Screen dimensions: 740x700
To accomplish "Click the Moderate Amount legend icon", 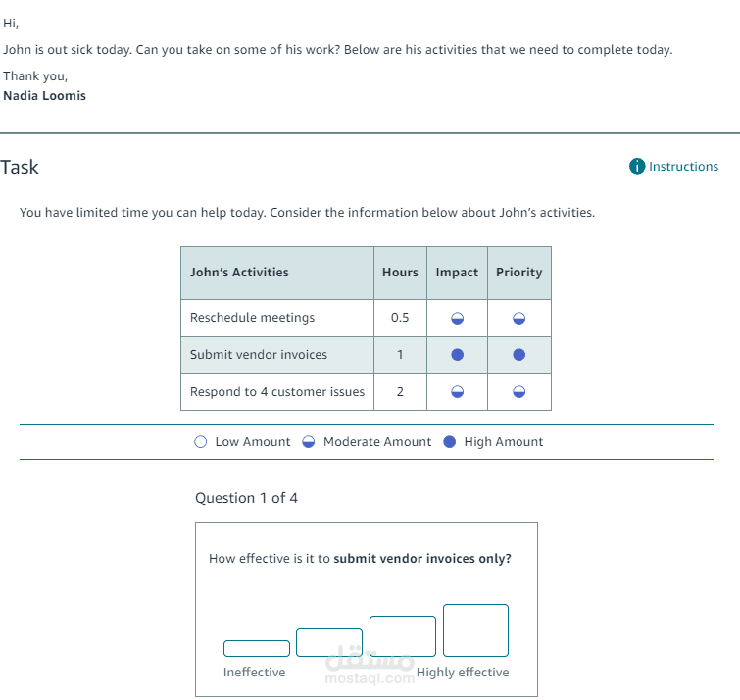I will tap(308, 442).
